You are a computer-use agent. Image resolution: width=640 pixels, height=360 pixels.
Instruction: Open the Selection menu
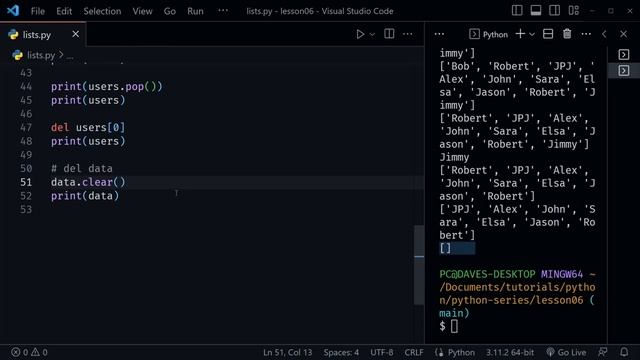(102, 11)
